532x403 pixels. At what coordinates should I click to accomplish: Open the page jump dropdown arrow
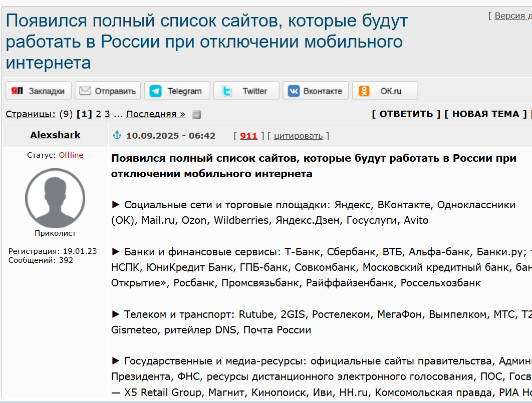coord(196,115)
